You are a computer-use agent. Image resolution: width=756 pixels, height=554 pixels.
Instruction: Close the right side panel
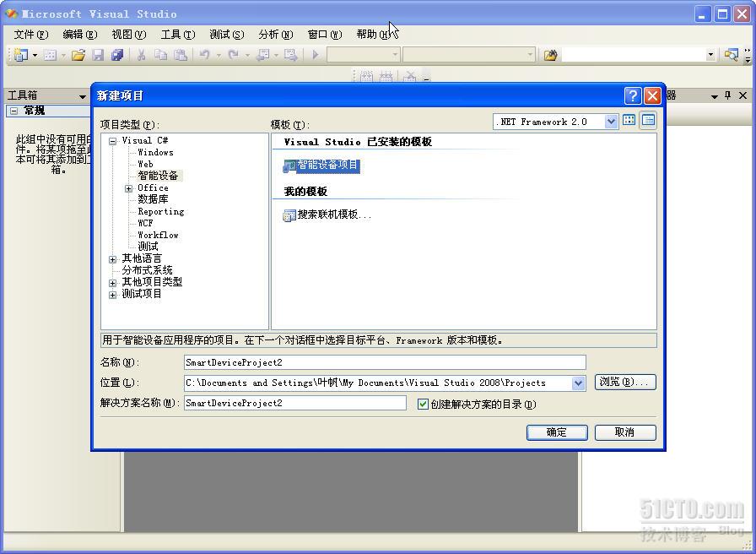tap(743, 95)
